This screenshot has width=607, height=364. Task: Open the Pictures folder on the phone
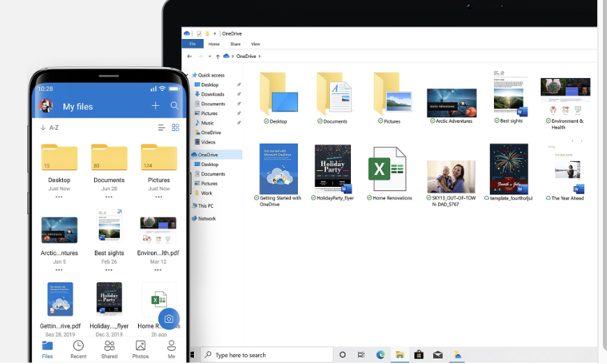pos(159,157)
